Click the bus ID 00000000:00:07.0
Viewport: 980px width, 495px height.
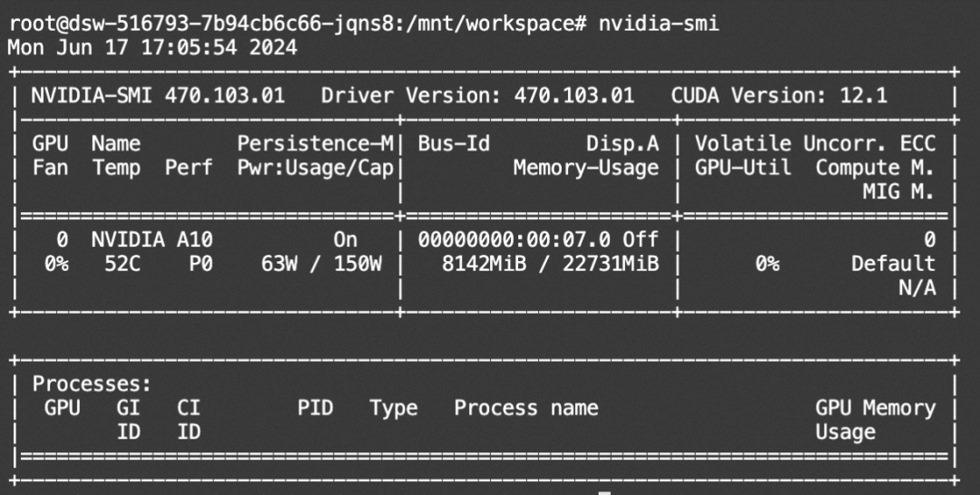(515, 239)
